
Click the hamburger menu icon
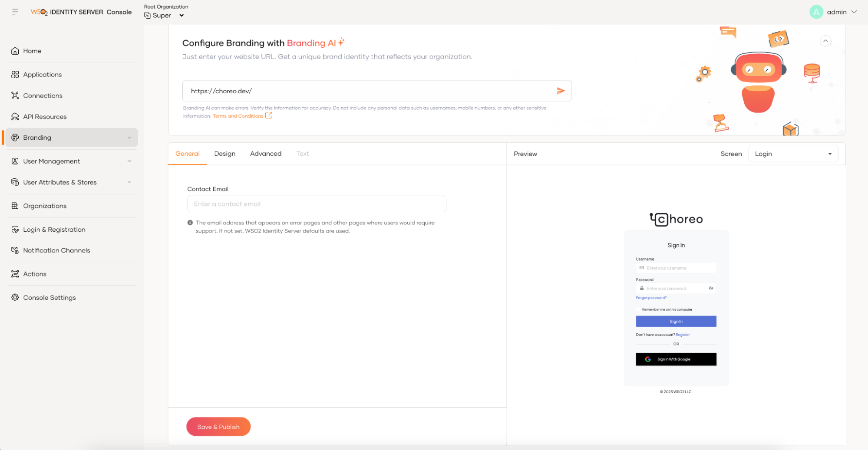pos(15,12)
